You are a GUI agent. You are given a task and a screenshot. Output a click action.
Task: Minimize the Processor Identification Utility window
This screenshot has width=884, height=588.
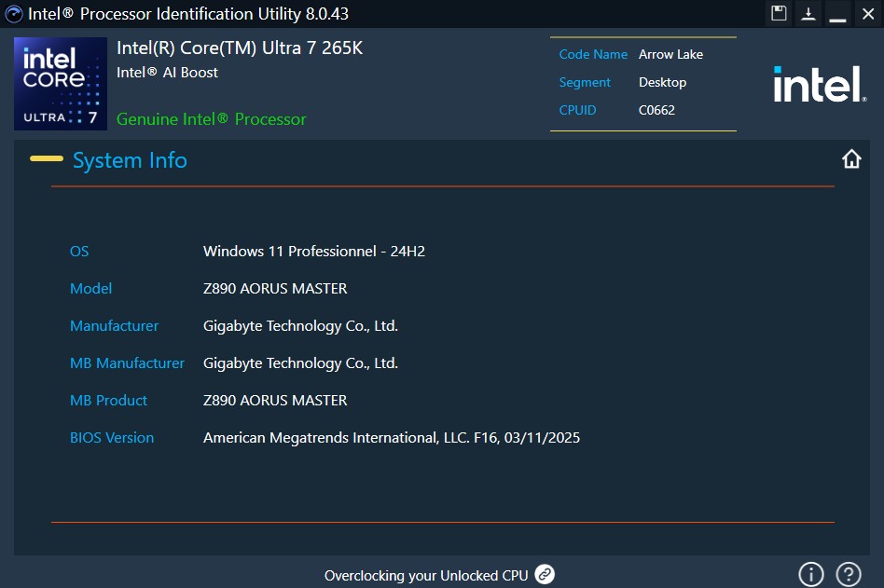tap(837, 13)
